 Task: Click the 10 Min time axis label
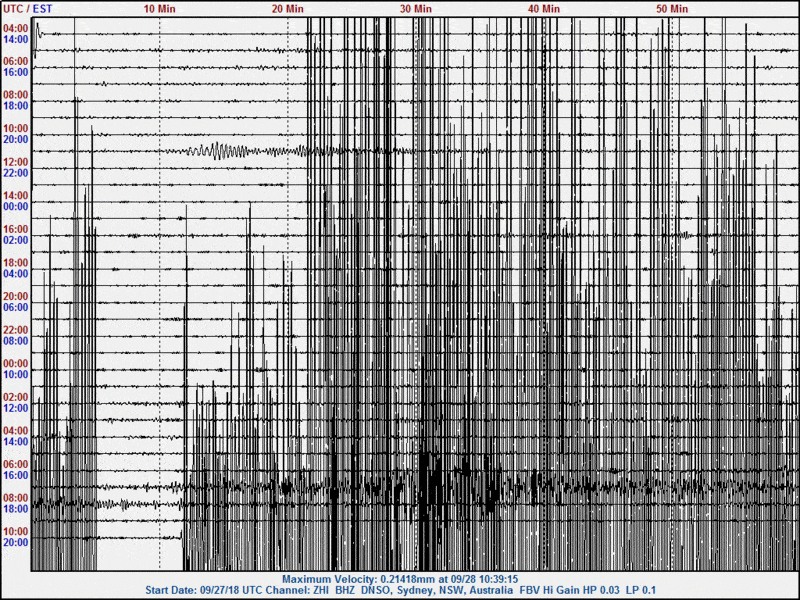(x=160, y=8)
